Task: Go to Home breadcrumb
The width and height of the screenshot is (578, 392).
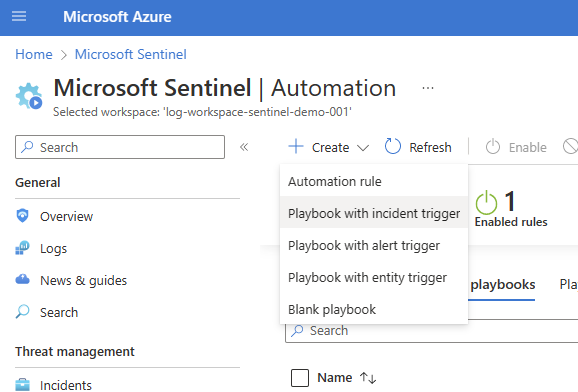Action: tap(34, 55)
